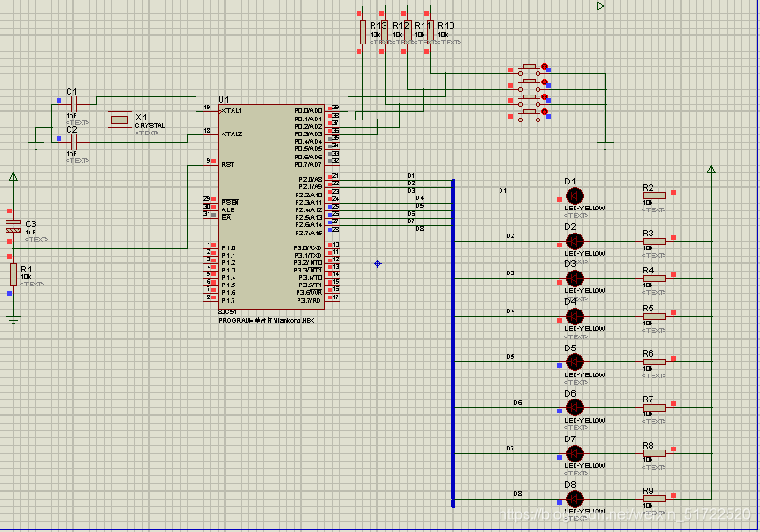This screenshot has height=532, width=760.
Task: Click the R1 reference label
Action: point(26,269)
